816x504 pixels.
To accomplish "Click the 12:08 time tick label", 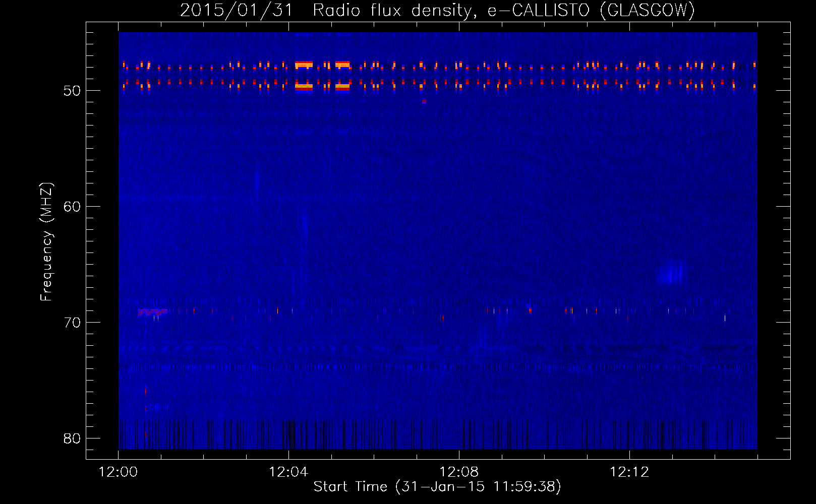I will 459,472.
